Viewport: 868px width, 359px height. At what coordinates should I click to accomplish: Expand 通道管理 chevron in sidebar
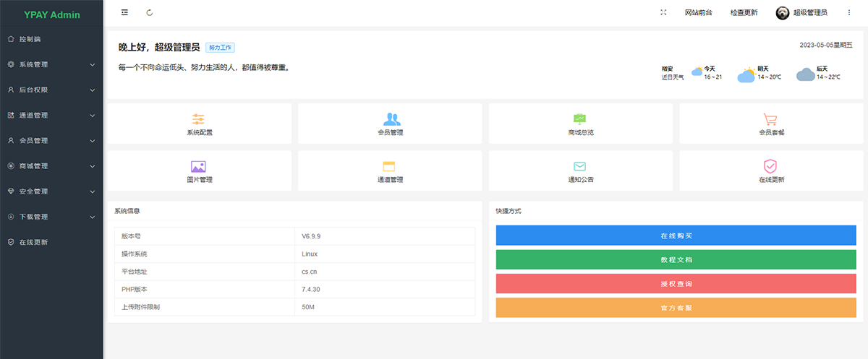point(93,115)
